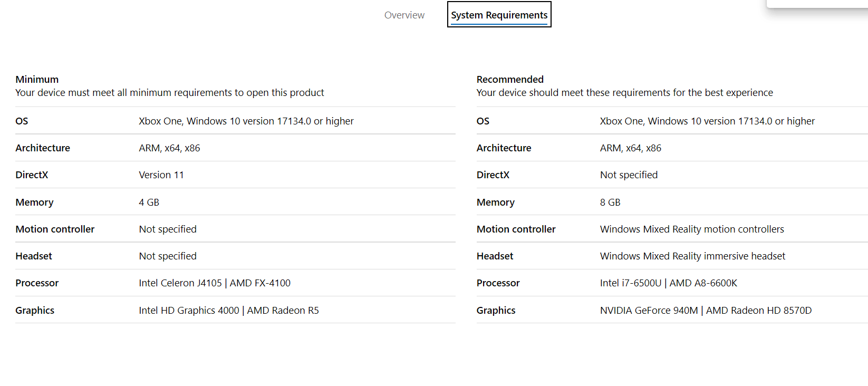Click Windows Mixed Reality immersive headset text

coord(692,256)
